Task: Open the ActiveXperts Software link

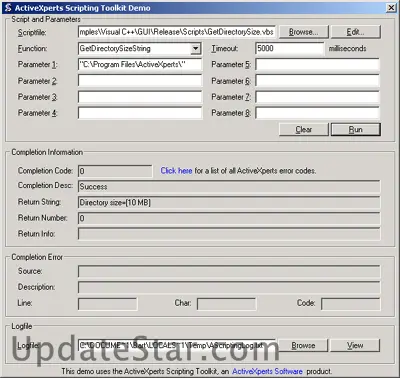Action: tap(267, 371)
